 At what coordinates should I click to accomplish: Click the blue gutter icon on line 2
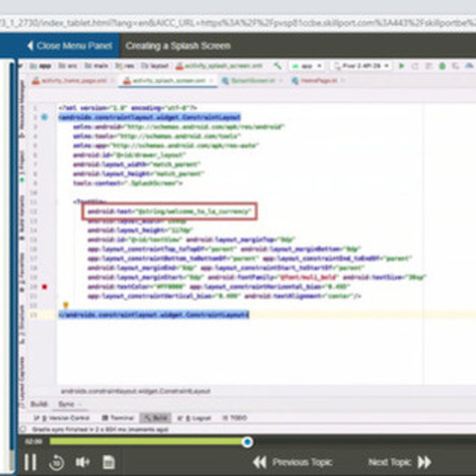(x=44, y=117)
